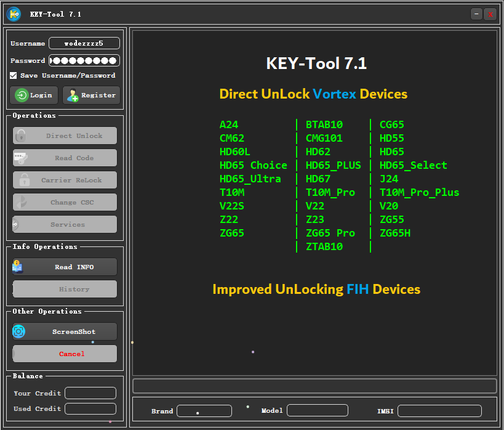This screenshot has height=430, width=504.
Task: Click the Direct Unlock padlock icon
Action: coord(20,136)
